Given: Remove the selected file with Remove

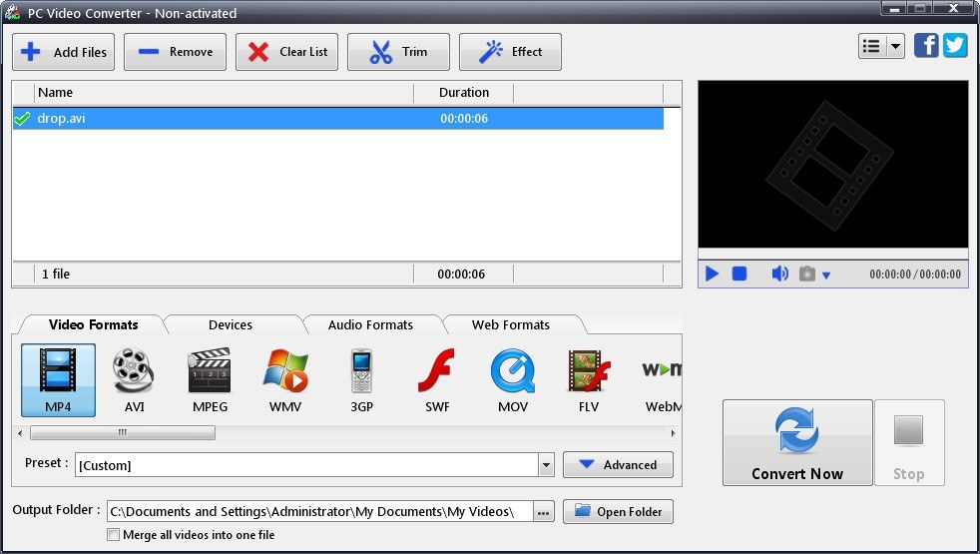Looking at the screenshot, I should click(175, 52).
